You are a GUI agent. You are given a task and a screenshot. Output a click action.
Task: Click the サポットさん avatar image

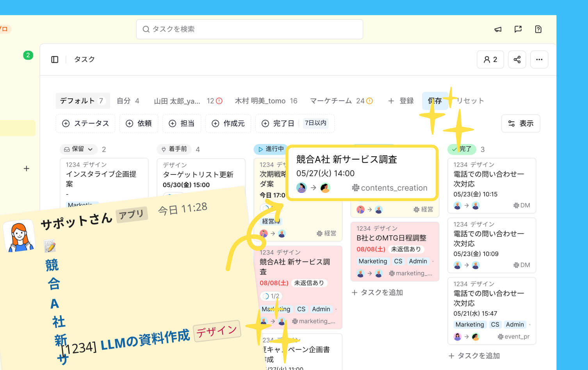point(18,237)
